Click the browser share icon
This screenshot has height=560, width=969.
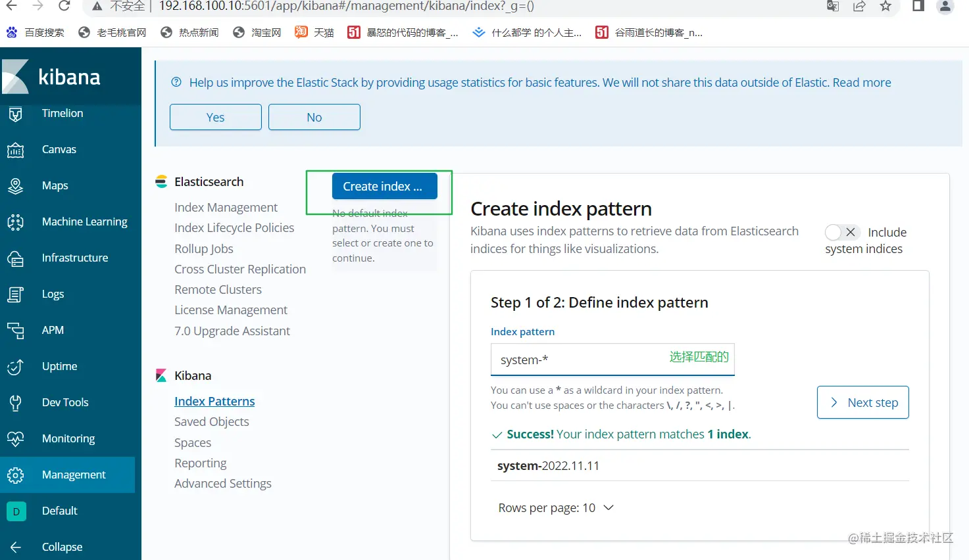[859, 6]
